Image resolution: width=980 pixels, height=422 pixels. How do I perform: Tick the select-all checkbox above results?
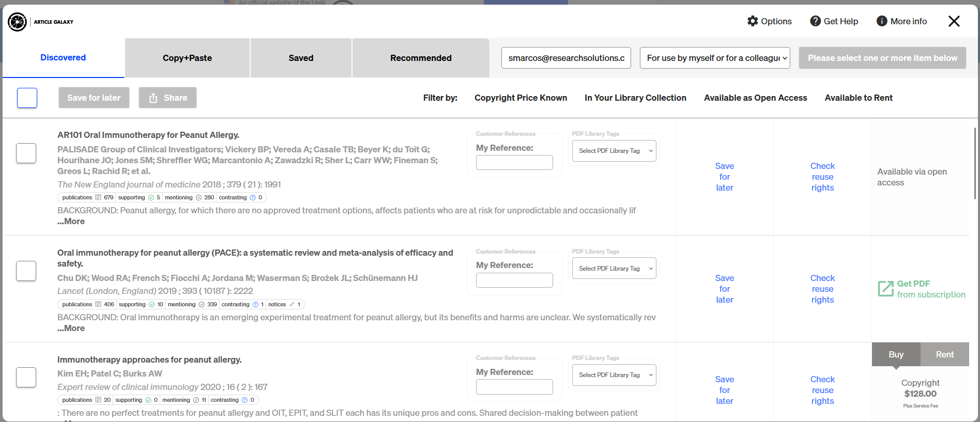[x=27, y=98]
